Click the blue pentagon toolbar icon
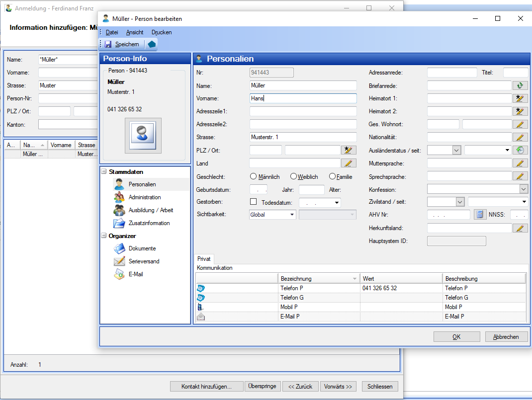This screenshot has width=532, height=400. 152,44
